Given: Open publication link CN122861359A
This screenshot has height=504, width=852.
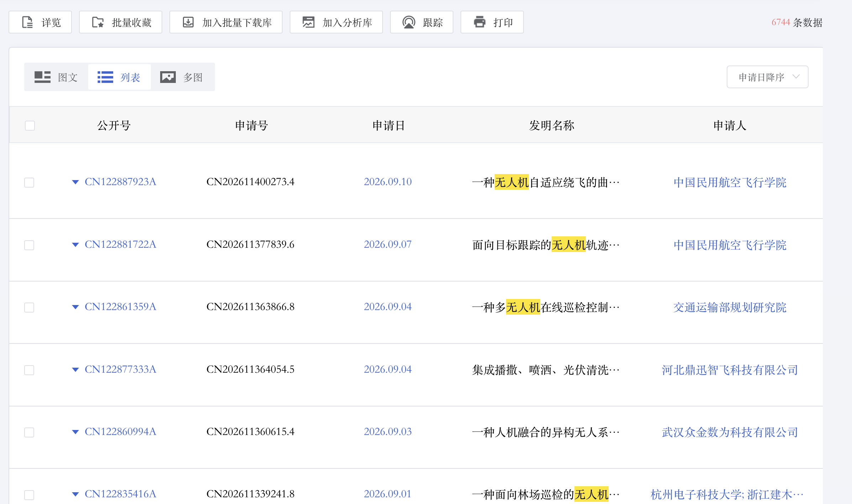Looking at the screenshot, I should (120, 307).
